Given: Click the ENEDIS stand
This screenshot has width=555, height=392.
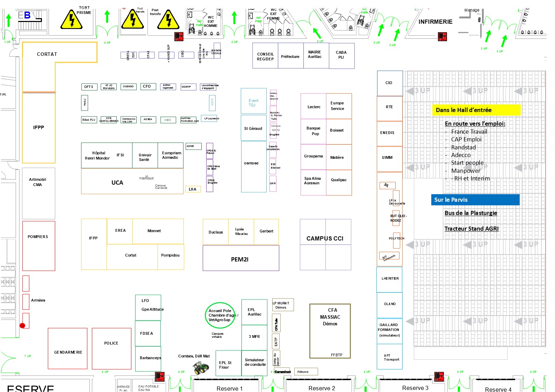Looking at the screenshot, I should (x=390, y=134).
